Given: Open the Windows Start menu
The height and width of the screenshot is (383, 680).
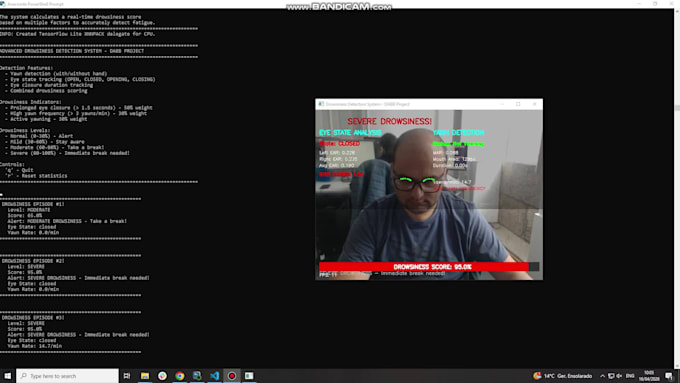Looking at the screenshot, I should [x=7, y=376].
